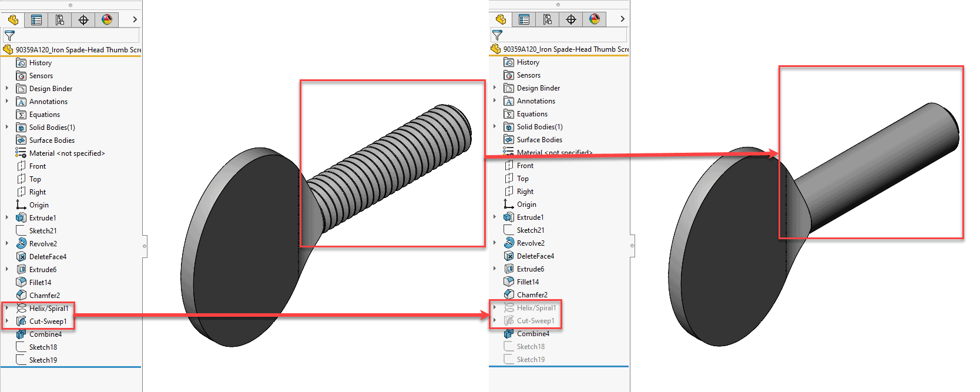Select Surface Bodies in right tree
Screen dimensions: 980x392
(539, 140)
